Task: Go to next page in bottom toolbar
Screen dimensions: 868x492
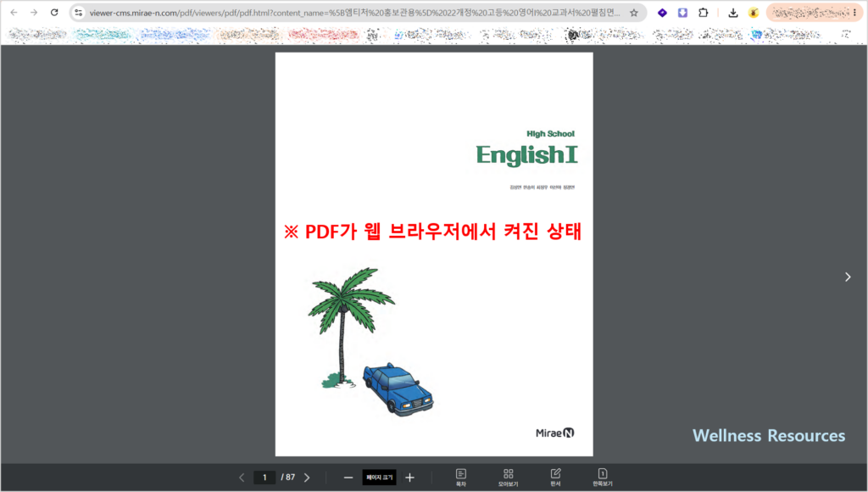Action: tap(307, 477)
